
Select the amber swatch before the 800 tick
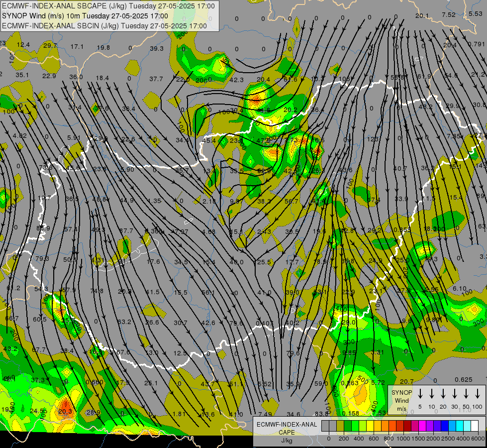pyautogui.click(x=385, y=426)
